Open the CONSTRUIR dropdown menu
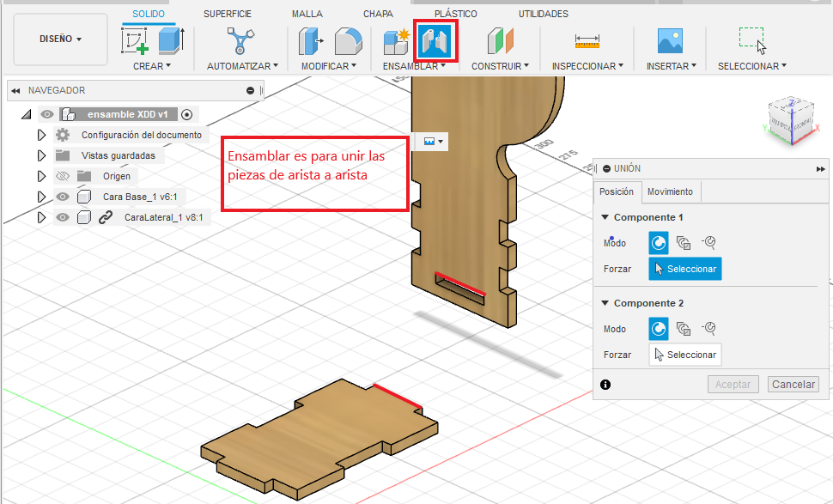This screenshot has width=833, height=504. click(500, 66)
